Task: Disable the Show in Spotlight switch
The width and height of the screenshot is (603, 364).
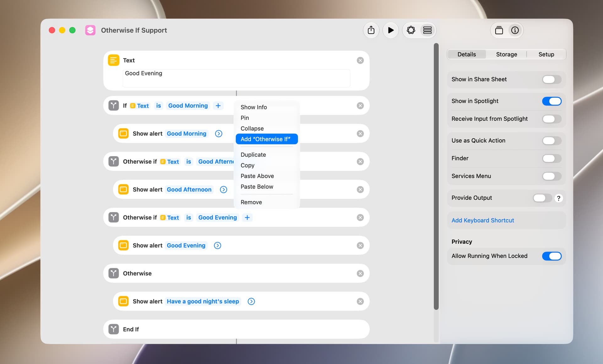Action: [551, 101]
